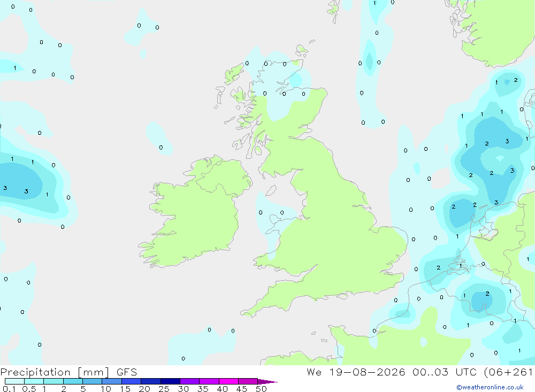Image resolution: width=535 pixels, height=392 pixels.
Task: Click the 'Precipitation [mm]' title text
Action: point(55,372)
